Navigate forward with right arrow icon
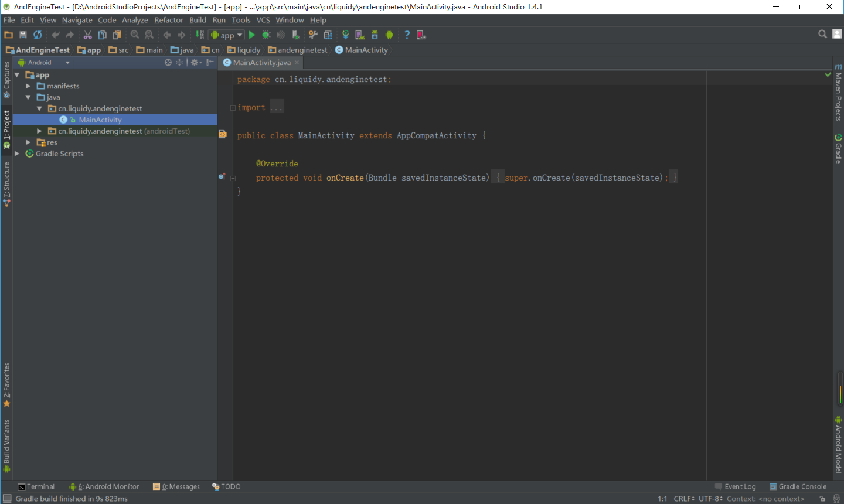 [x=182, y=35]
